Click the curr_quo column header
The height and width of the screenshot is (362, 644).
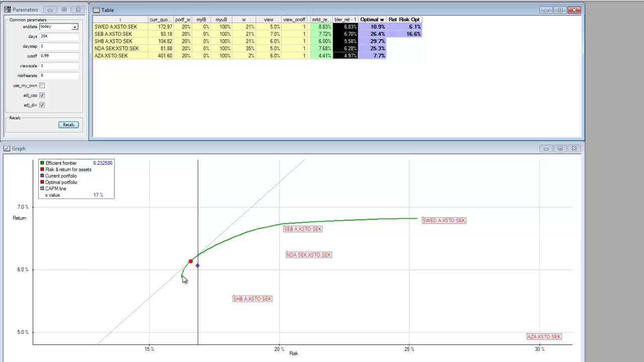point(161,20)
